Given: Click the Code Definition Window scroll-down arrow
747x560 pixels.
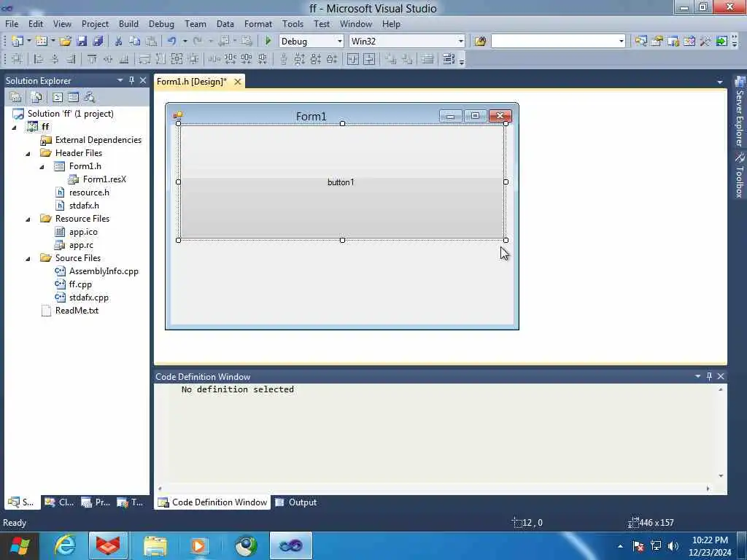Looking at the screenshot, I should [720, 475].
